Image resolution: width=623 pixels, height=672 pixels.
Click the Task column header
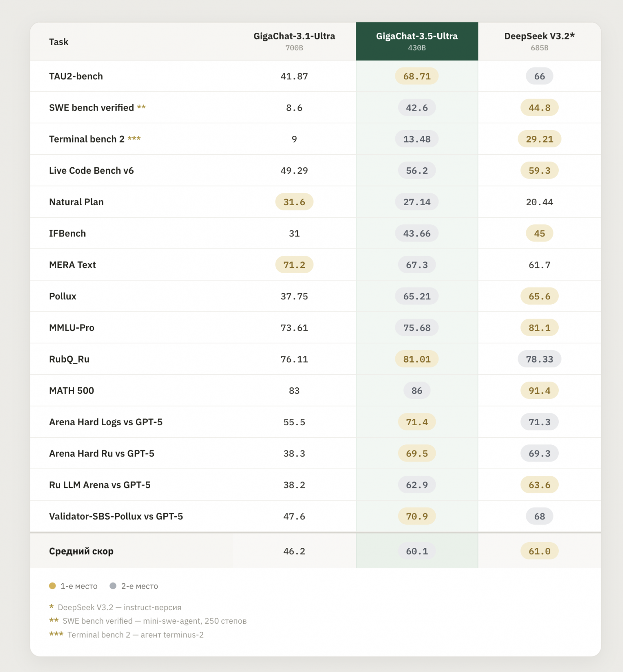tap(59, 42)
